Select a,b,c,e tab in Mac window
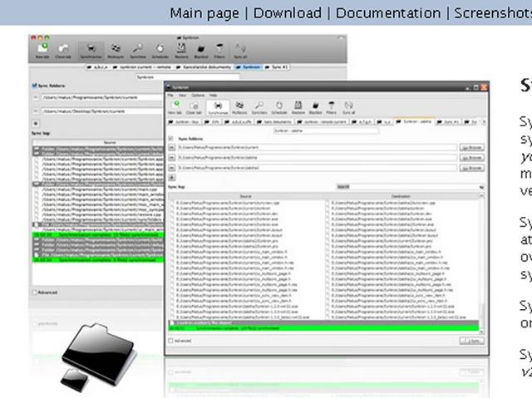The height and width of the screenshot is (398, 532). (x=97, y=67)
